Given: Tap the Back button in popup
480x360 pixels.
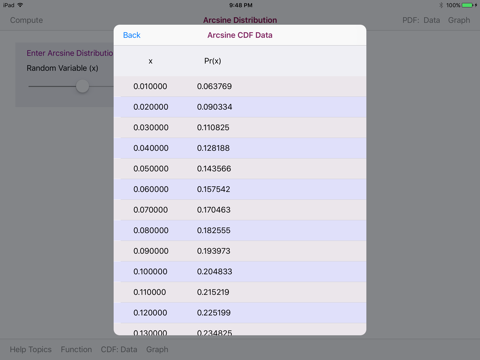Looking at the screenshot, I should [x=132, y=35].
